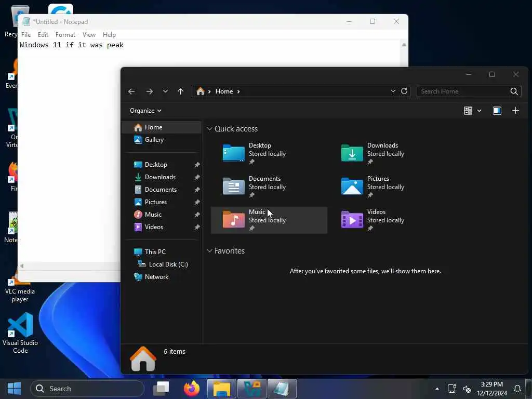Select the Documents folder tile
This screenshot has width=532, height=399.
(x=269, y=187)
